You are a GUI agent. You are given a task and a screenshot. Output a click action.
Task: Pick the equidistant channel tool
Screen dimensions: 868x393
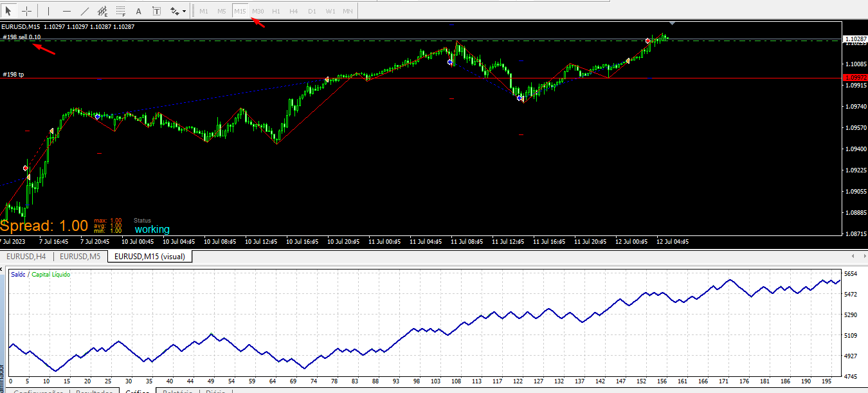click(x=102, y=11)
